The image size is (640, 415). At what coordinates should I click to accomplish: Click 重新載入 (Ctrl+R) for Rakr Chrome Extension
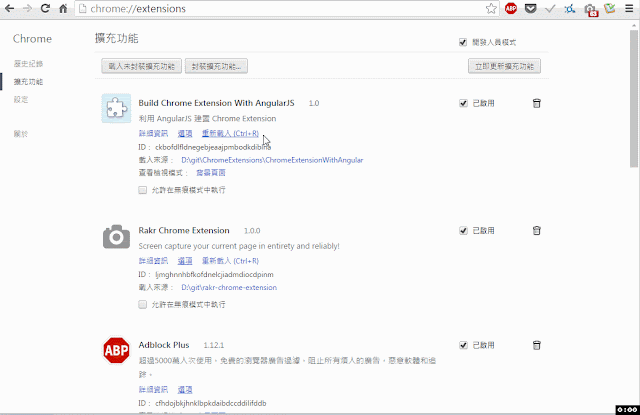point(230,261)
